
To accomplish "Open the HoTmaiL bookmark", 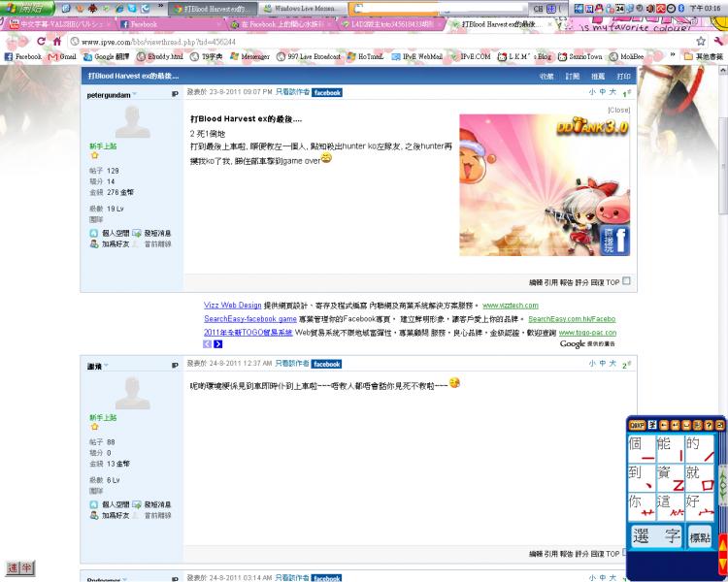I will 365,56.
